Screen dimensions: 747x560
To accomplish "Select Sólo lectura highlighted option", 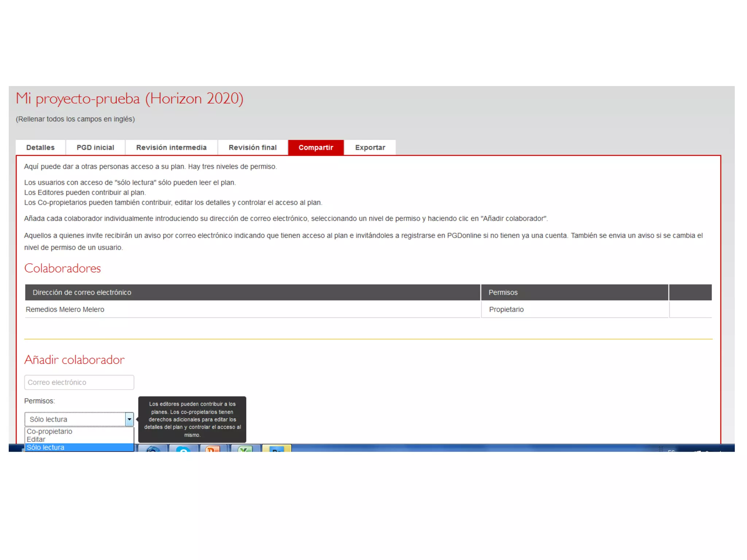I will pyautogui.click(x=46, y=447).
